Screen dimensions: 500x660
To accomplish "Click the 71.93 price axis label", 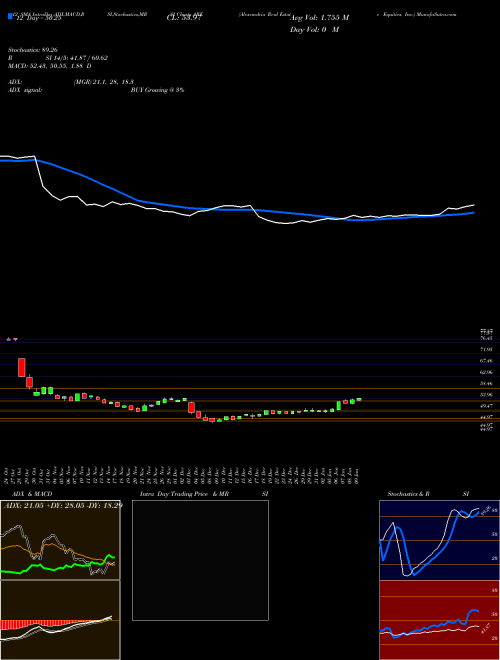I will 487,349.
